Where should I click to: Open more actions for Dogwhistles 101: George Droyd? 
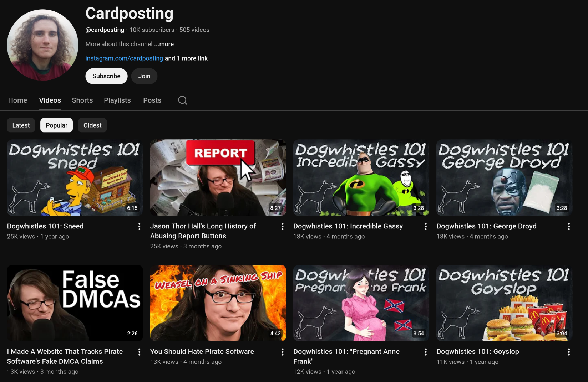pos(568,227)
